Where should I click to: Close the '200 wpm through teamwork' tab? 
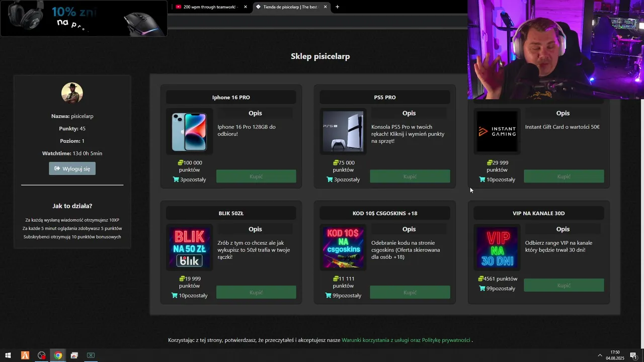pos(246,7)
